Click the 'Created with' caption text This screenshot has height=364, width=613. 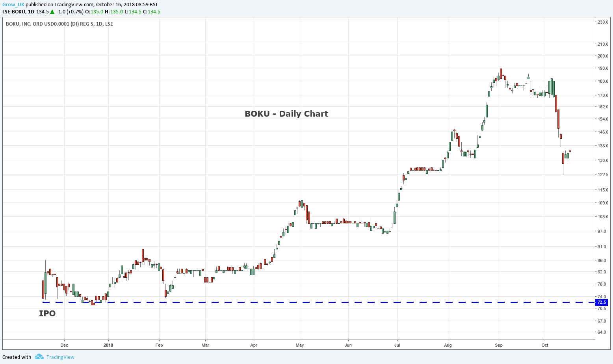[x=17, y=357]
